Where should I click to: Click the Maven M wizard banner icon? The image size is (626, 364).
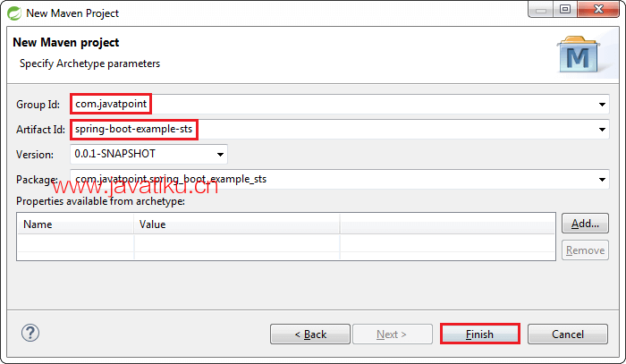[578, 55]
